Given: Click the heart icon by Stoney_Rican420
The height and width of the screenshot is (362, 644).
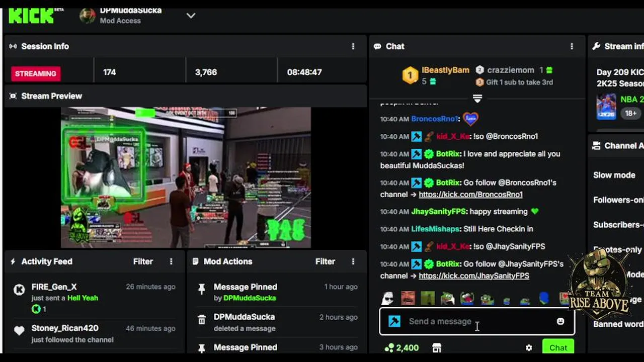Looking at the screenshot, I should (x=19, y=331).
